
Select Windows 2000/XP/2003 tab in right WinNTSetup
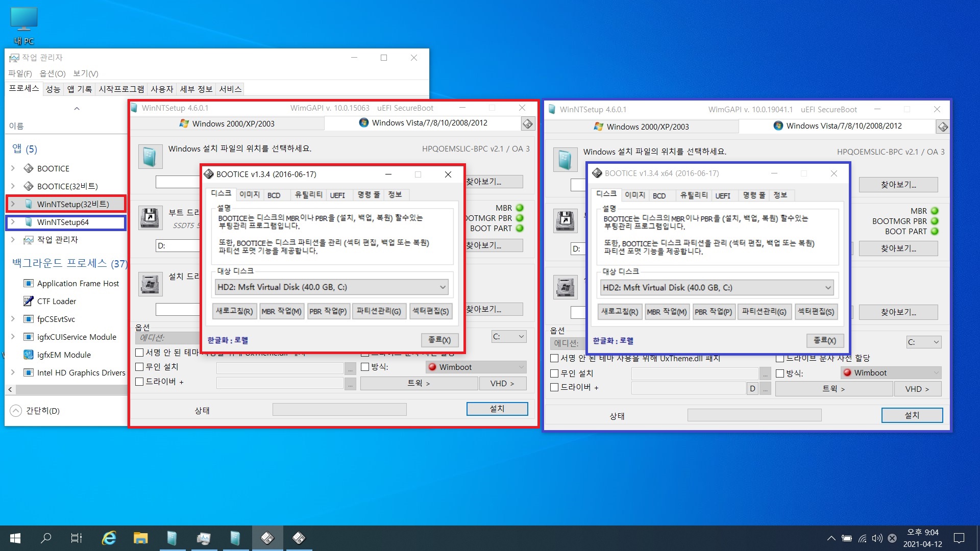point(641,127)
